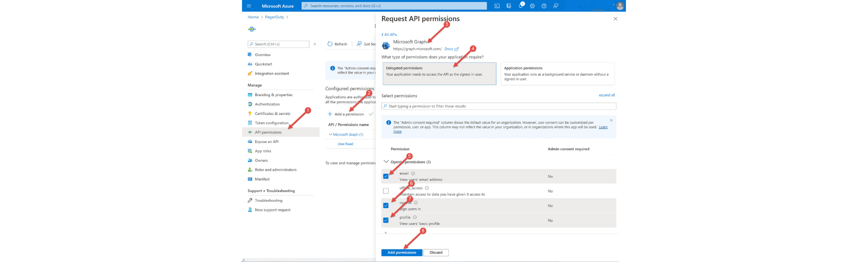Uncheck the openid permission checkbox
Image resolution: width=868 pixels, height=262 pixels.
pyautogui.click(x=386, y=206)
